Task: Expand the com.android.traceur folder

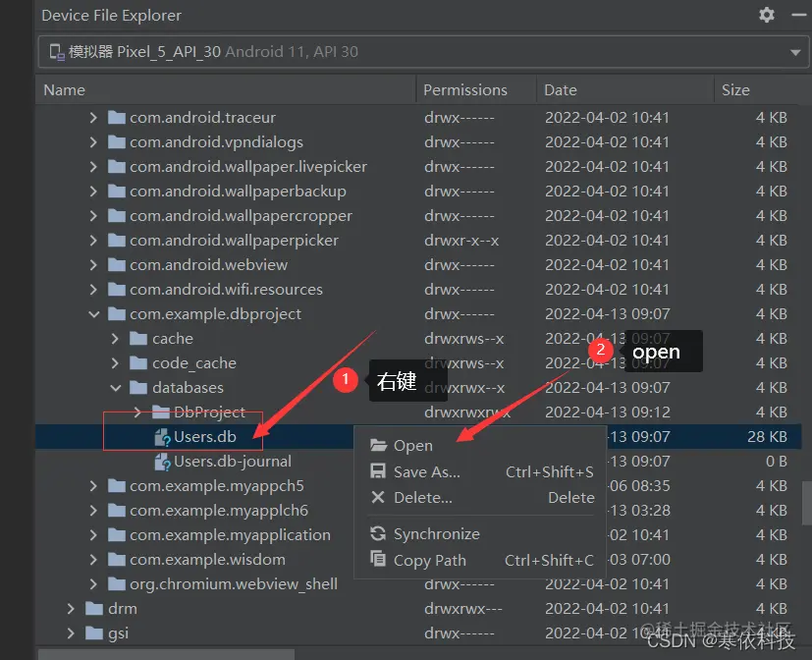Action: (93, 118)
